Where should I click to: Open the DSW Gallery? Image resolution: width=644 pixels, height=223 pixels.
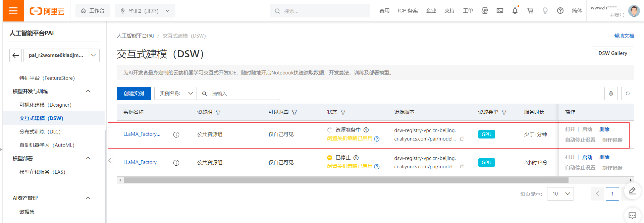click(x=612, y=53)
